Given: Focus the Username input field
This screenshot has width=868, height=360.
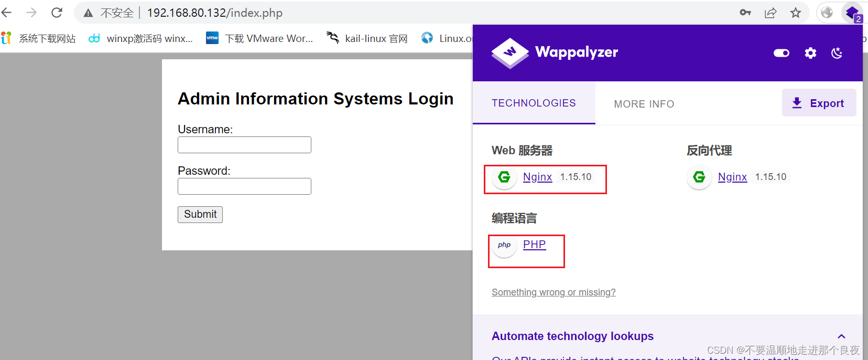Looking at the screenshot, I should pos(244,145).
